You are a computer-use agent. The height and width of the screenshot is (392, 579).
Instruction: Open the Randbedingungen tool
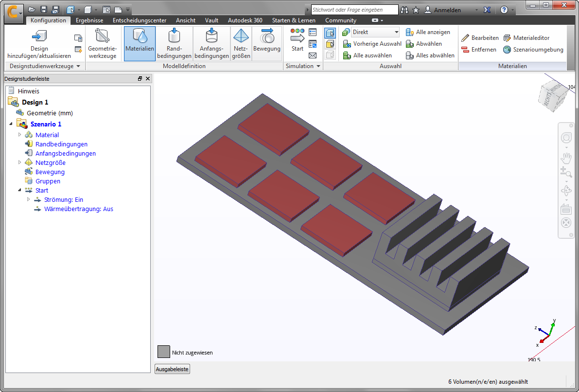[174, 44]
